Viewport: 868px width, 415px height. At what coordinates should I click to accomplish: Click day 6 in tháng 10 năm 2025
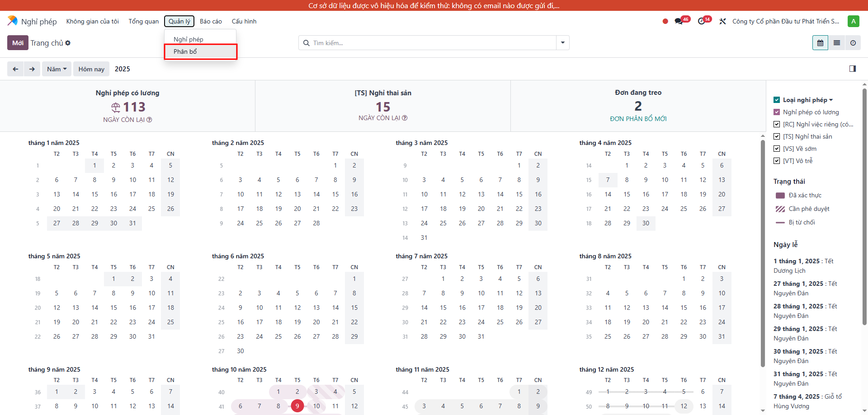pos(241,406)
